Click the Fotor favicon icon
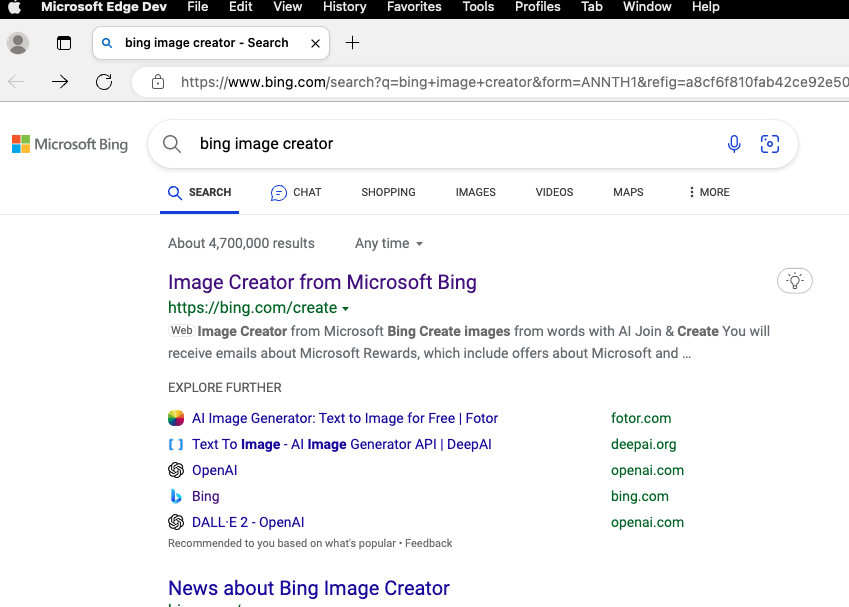The width and height of the screenshot is (849, 607). (176, 418)
